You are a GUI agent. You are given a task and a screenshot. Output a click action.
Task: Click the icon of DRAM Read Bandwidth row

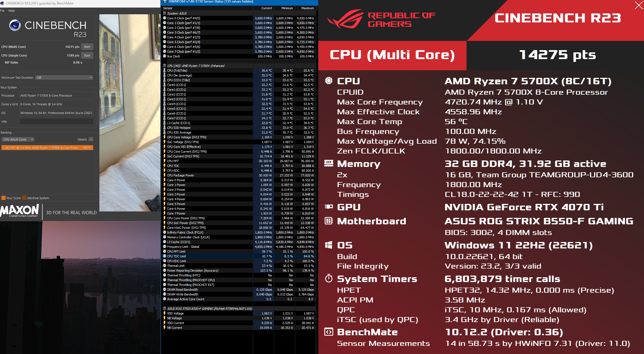(x=165, y=290)
